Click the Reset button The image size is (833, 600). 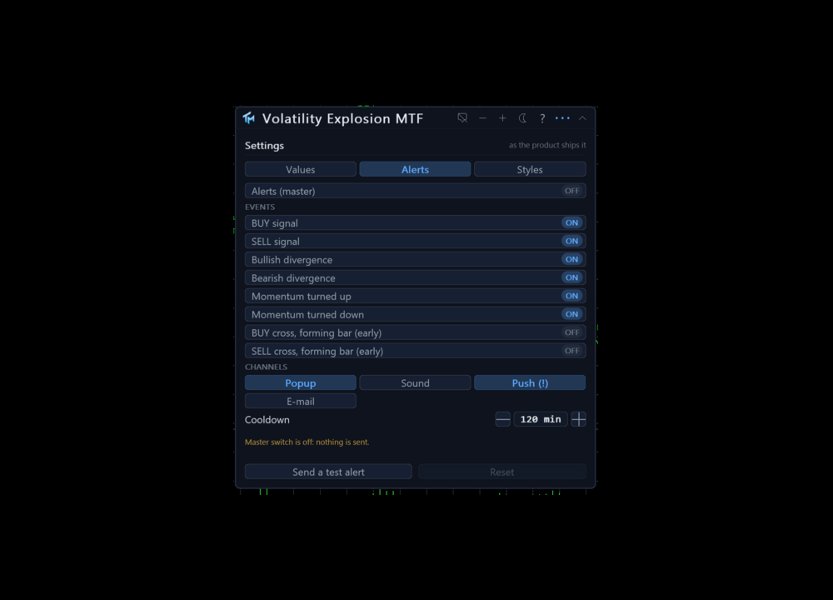click(502, 471)
